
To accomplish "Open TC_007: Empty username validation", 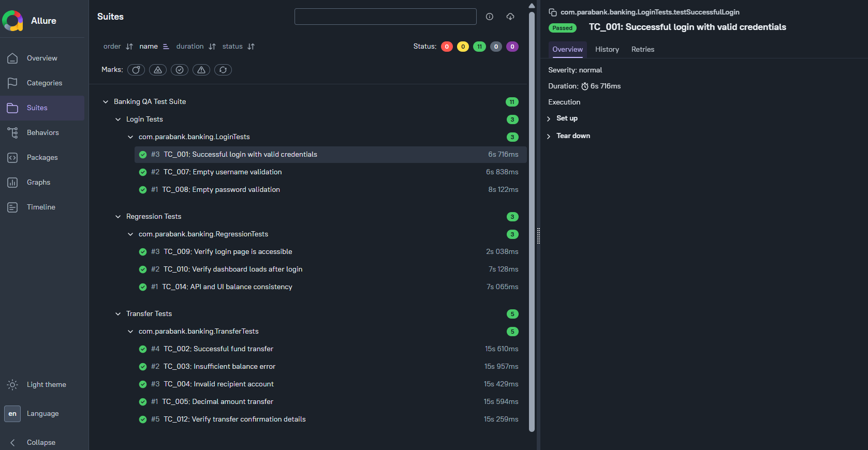I will coord(331,172).
